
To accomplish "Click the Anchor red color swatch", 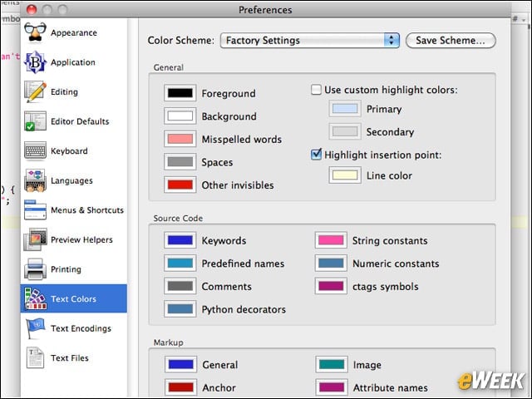I will (181, 387).
